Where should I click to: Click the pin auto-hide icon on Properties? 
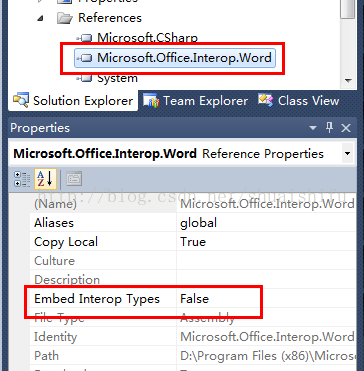click(x=329, y=128)
